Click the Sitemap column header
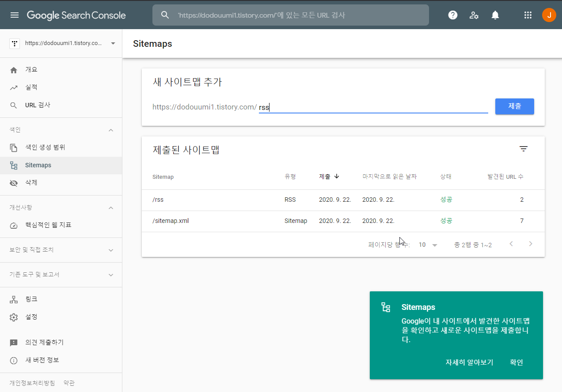Viewport: 562px width, 392px height. tap(163, 177)
